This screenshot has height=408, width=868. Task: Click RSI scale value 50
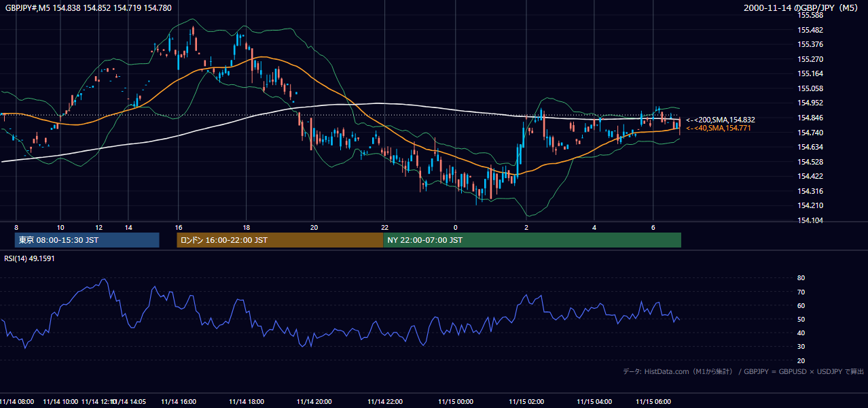pos(801,319)
